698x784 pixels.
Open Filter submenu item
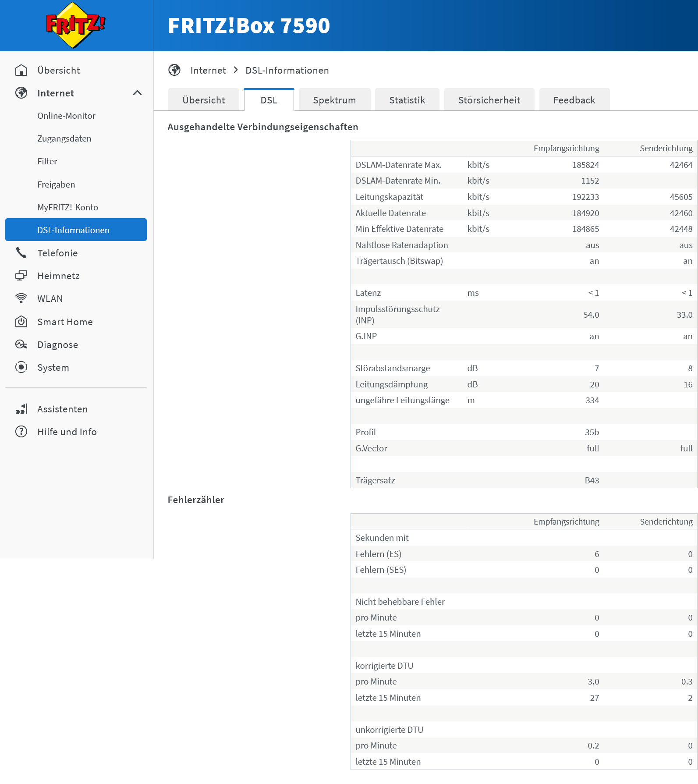point(47,161)
